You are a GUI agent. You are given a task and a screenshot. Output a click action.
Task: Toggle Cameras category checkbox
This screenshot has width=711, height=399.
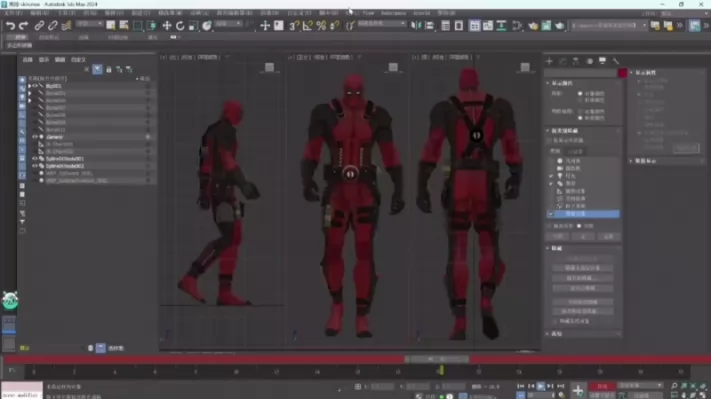[551, 168]
